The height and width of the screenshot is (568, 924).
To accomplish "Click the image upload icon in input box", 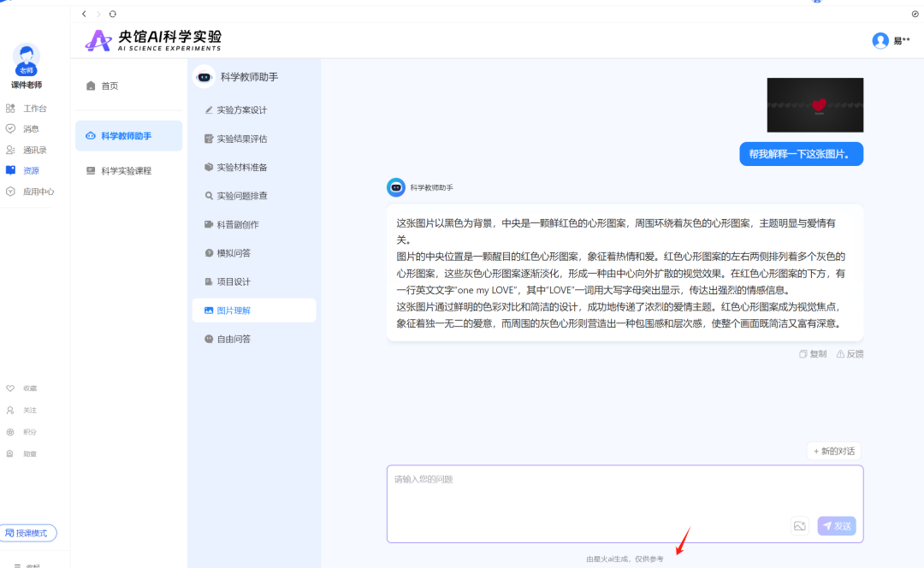I will point(800,526).
